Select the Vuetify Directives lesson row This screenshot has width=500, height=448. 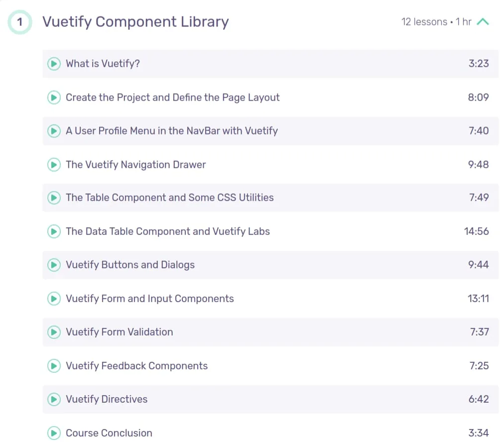click(x=270, y=399)
